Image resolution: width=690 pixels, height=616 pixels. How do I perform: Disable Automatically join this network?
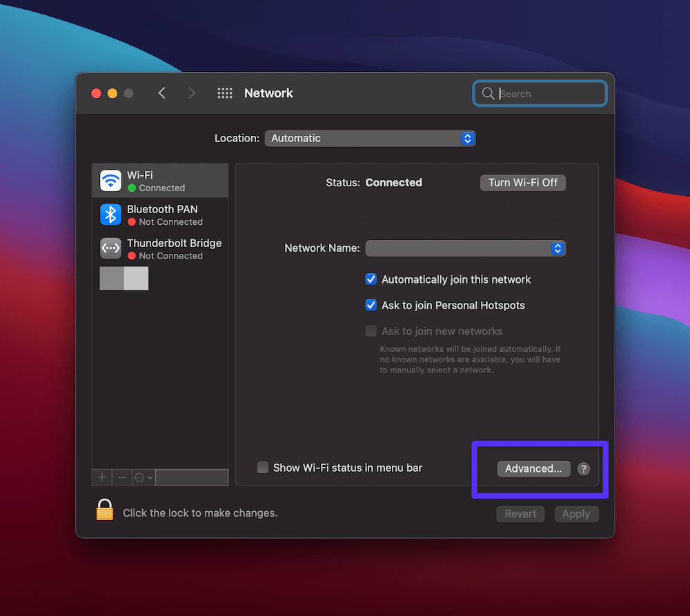point(371,279)
